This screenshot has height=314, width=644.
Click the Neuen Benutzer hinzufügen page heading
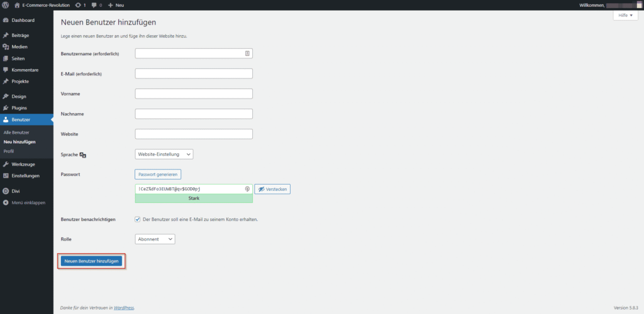tap(108, 22)
